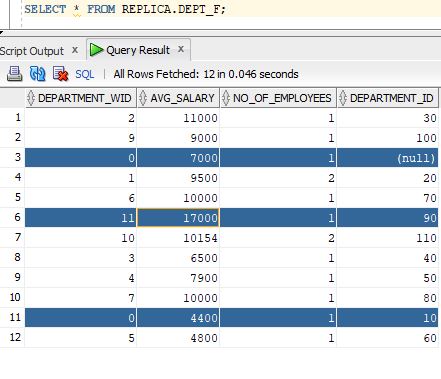
Task: Click DEPARTMENT_ID cell 100
Action: [x=388, y=138]
